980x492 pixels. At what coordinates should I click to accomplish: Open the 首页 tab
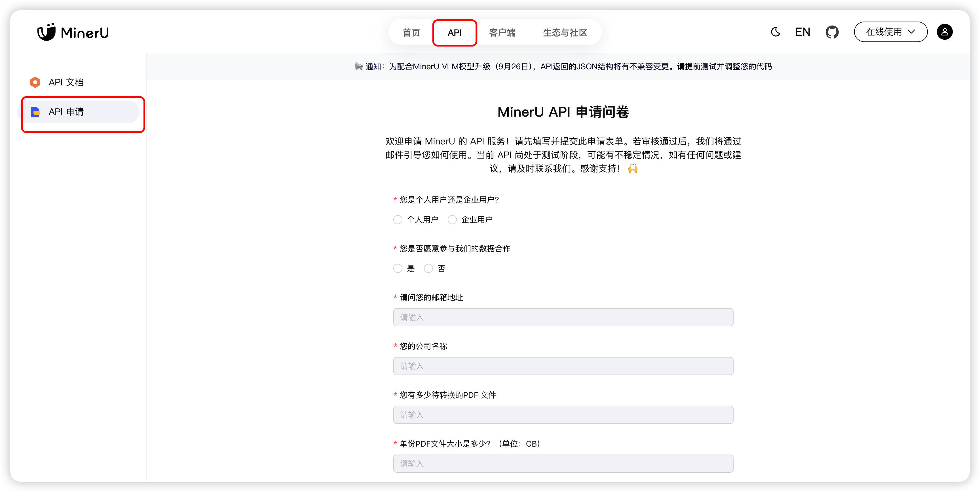[411, 33]
